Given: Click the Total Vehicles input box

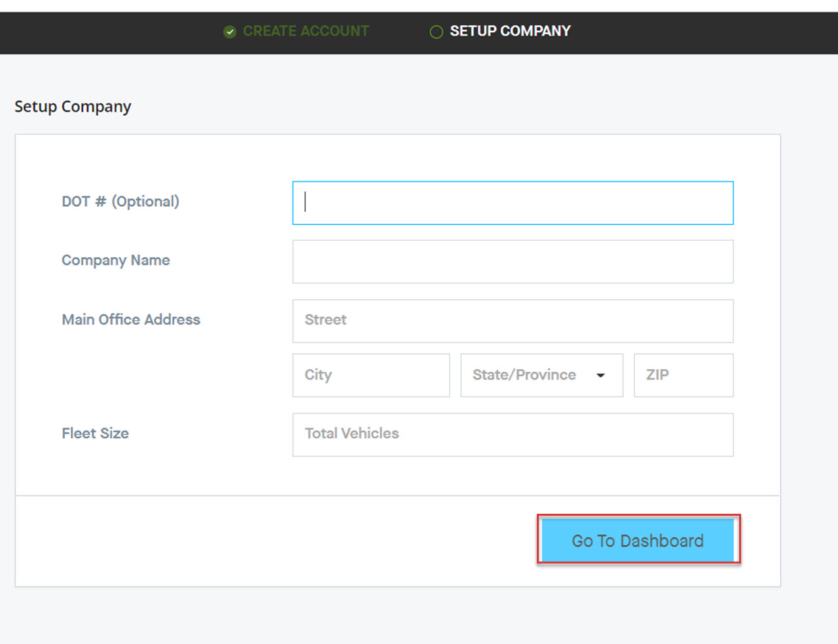Looking at the screenshot, I should pyautogui.click(x=513, y=435).
